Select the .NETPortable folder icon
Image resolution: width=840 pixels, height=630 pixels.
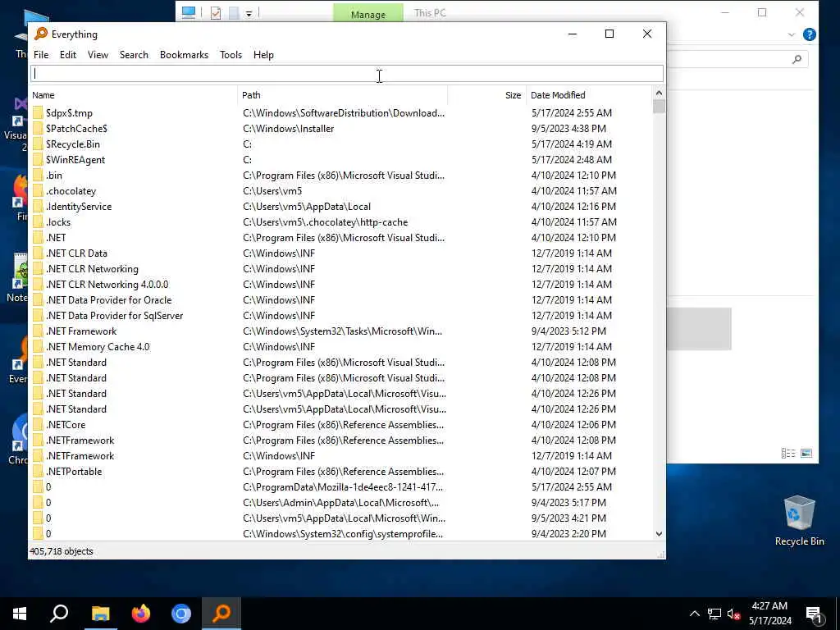click(x=38, y=472)
